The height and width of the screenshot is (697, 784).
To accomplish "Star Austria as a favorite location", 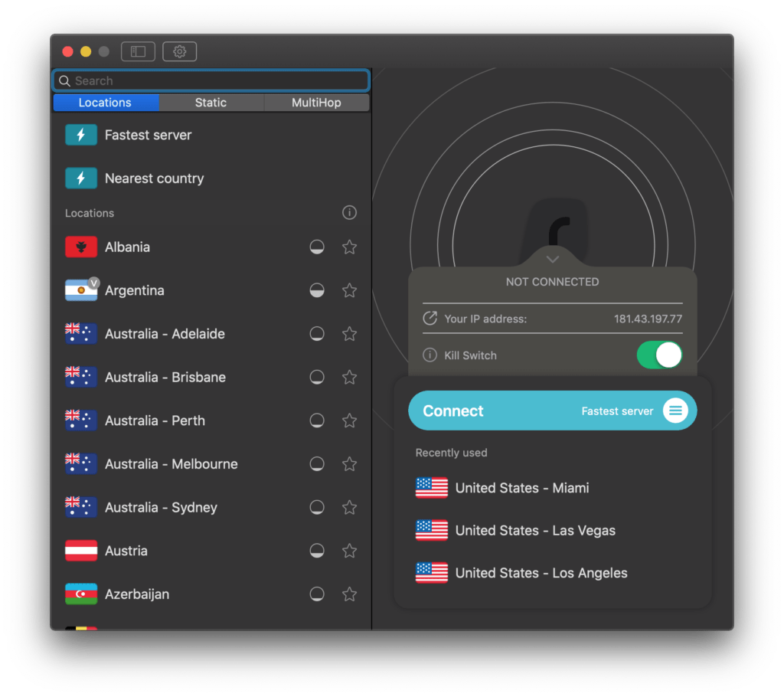I will 349,551.
